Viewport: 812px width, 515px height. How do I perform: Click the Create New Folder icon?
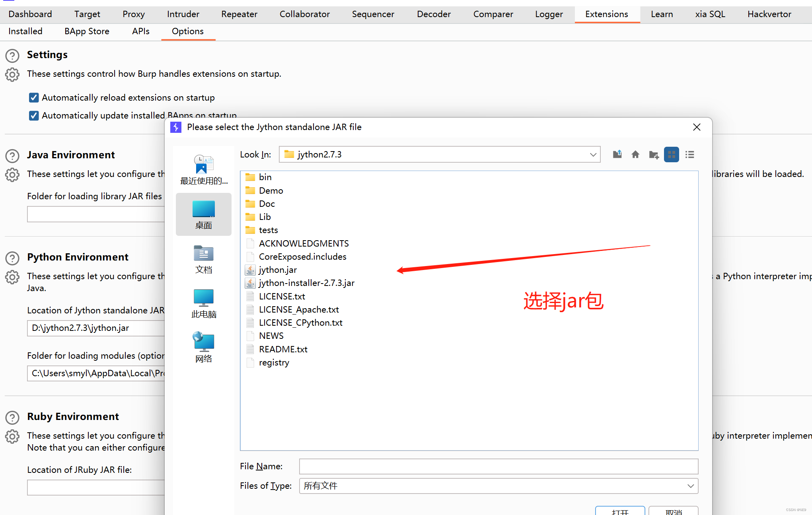[654, 154]
